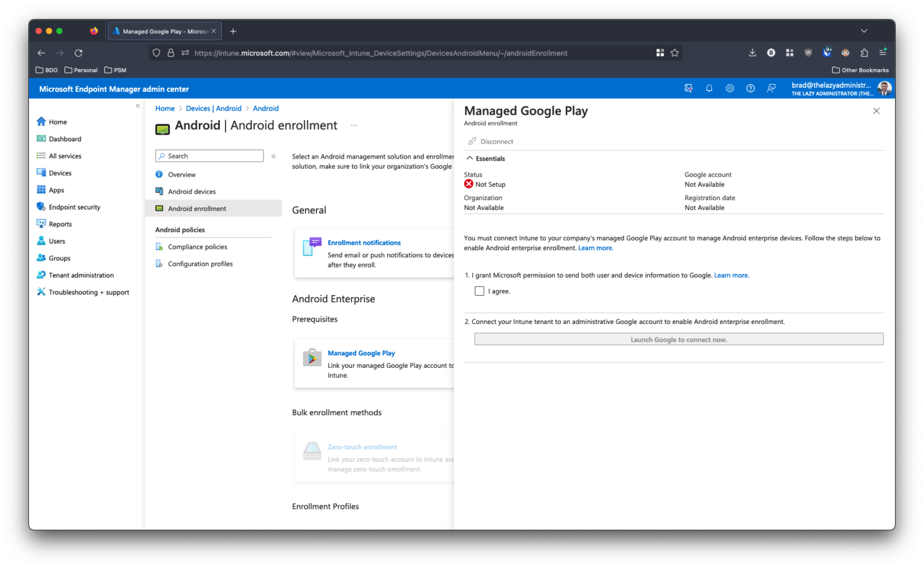Check the I agree checkbox
The width and height of the screenshot is (924, 568).
[x=479, y=291]
